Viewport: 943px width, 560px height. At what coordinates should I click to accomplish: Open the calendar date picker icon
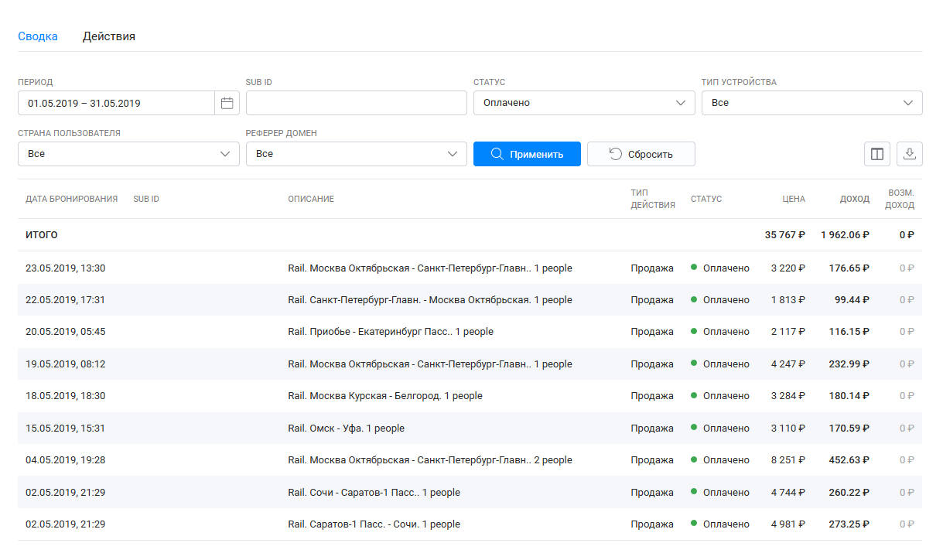(x=227, y=103)
